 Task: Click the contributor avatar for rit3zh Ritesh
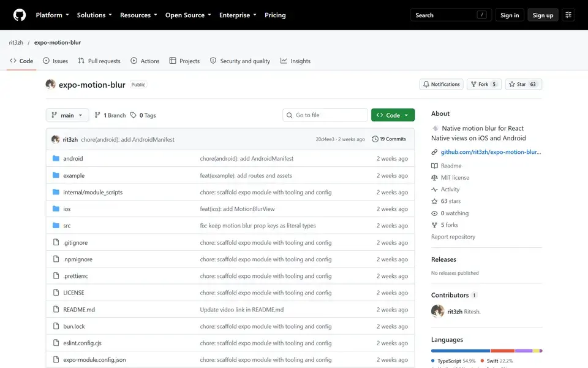[x=437, y=312]
